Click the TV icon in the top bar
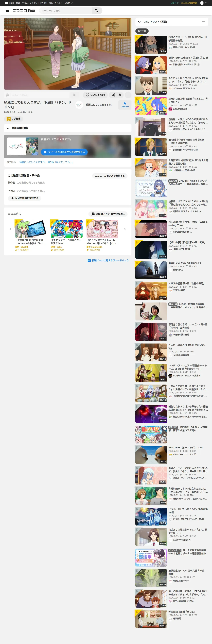This screenshot has width=212, height=644. (6, 3)
